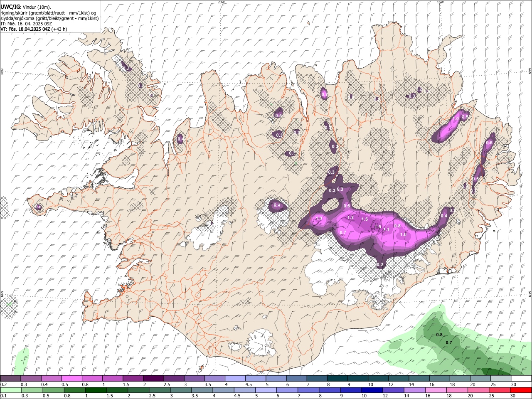Click the white 0.7 value in the snow band
The image size is (532, 399).
tap(343, 232)
